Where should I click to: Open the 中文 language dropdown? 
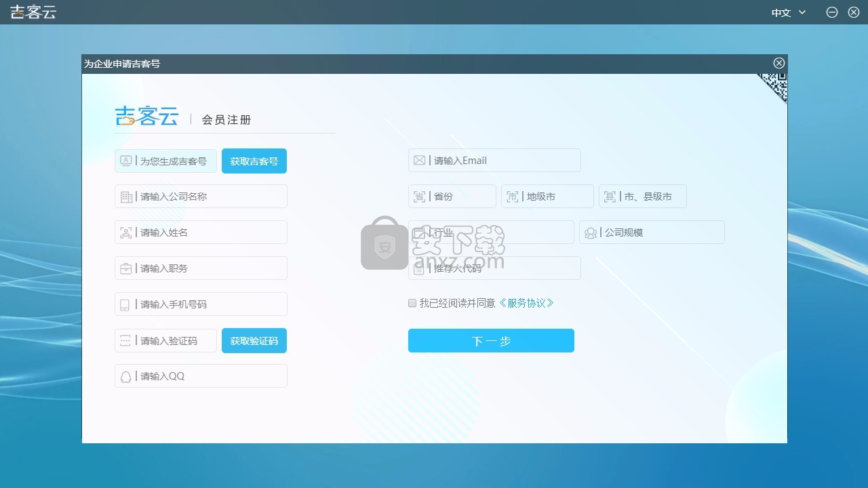tap(789, 12)
